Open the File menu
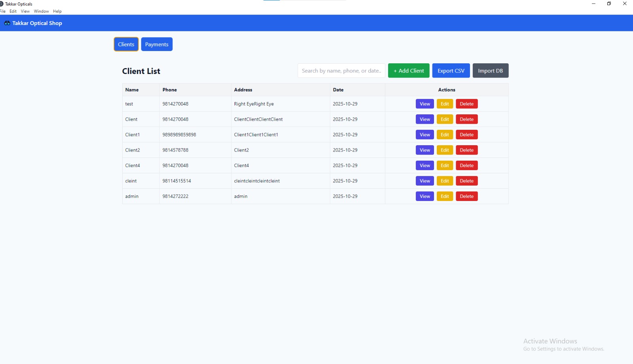 [x=3, y=11]
